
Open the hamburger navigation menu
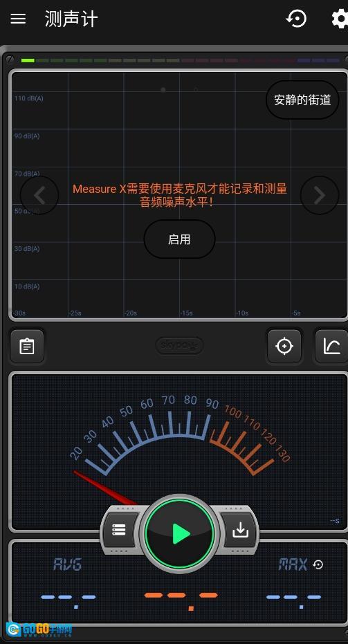coord(18,19)
